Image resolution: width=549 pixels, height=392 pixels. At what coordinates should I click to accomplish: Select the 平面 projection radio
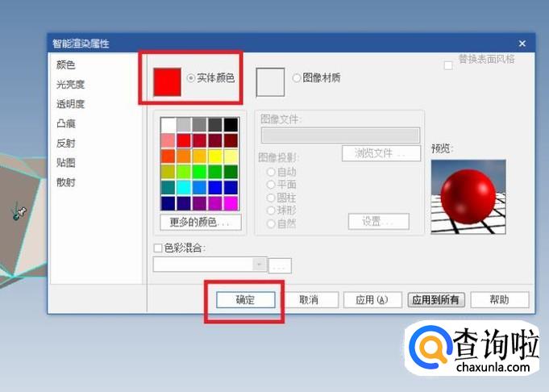coord(271,185)
